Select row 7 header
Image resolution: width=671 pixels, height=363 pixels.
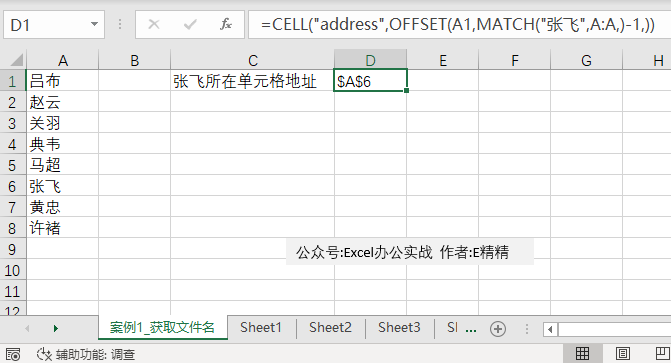click(12, 207)
